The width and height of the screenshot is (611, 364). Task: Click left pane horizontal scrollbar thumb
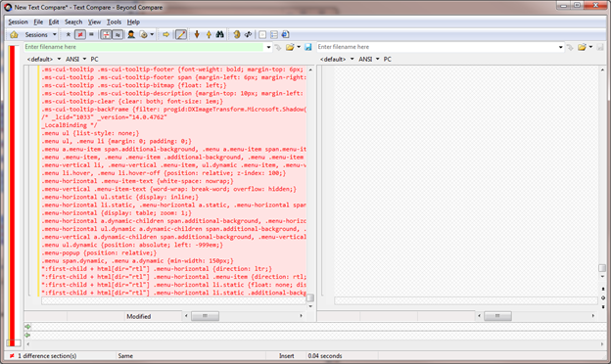point(205,316)
